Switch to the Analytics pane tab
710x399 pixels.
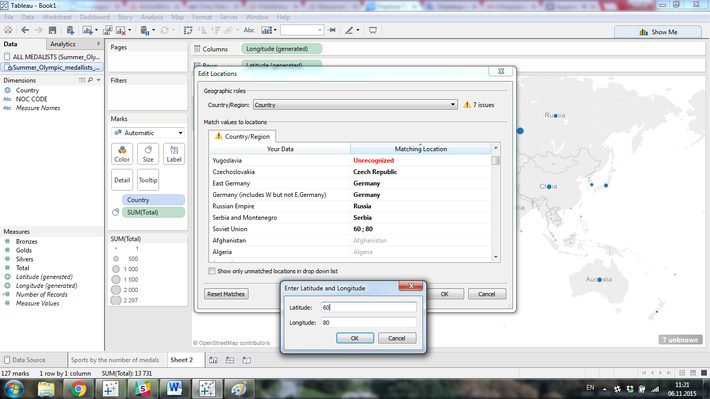[x=63, y=44]
